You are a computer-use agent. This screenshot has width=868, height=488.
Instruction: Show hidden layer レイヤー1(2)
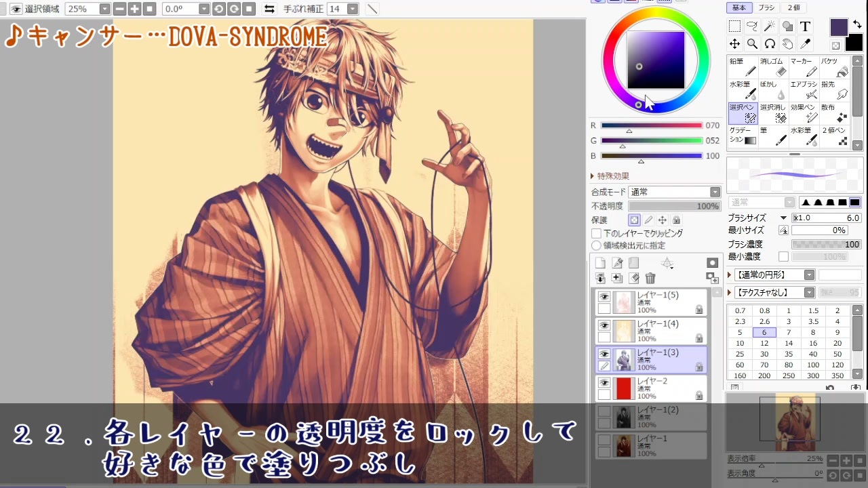point(604,411)
